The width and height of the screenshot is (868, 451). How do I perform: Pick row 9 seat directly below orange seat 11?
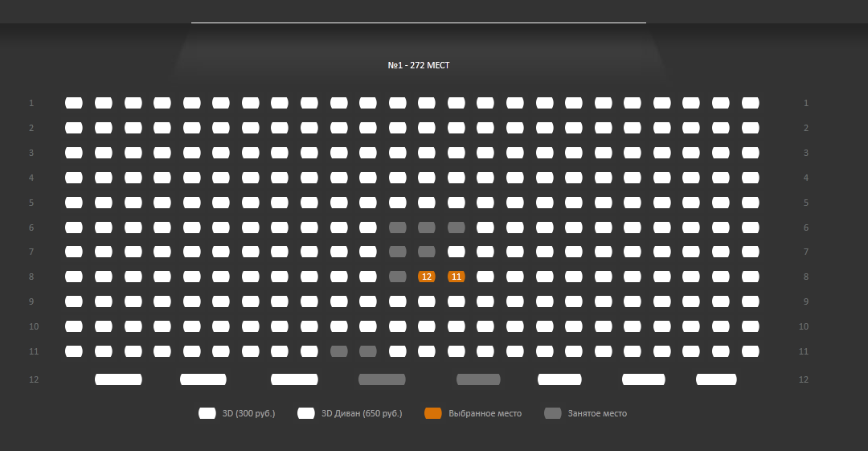457,301
